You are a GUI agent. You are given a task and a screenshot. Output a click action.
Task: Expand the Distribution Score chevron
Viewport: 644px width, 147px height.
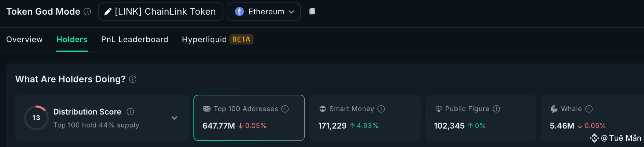(174, 118)
